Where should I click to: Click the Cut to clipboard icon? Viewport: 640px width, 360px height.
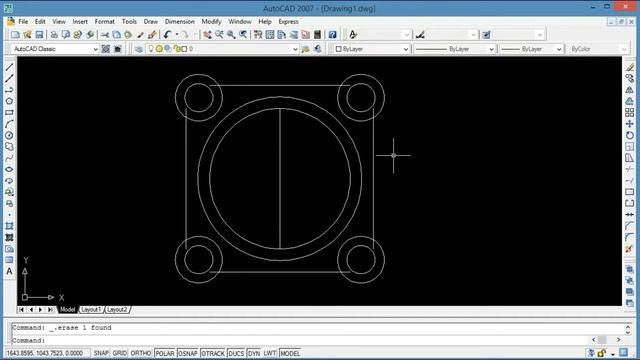[105, 35]
